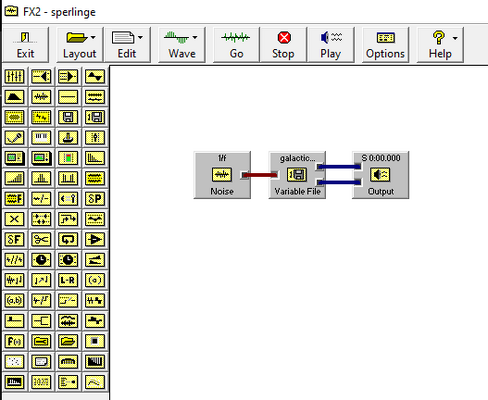
Task: Pick the scissors cut module icon
Action: pyautogui.click(x=41, y=239)
